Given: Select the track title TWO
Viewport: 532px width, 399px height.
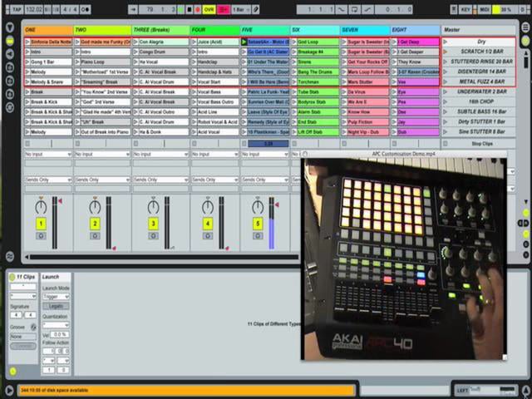Looking at the screenshot, I should tap(102, 30).
